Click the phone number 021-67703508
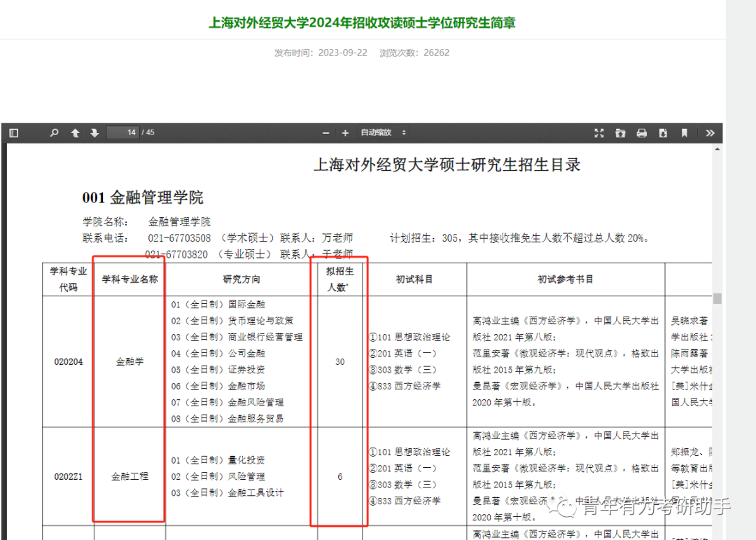This screenshot has width=756, height=540. 179,238
